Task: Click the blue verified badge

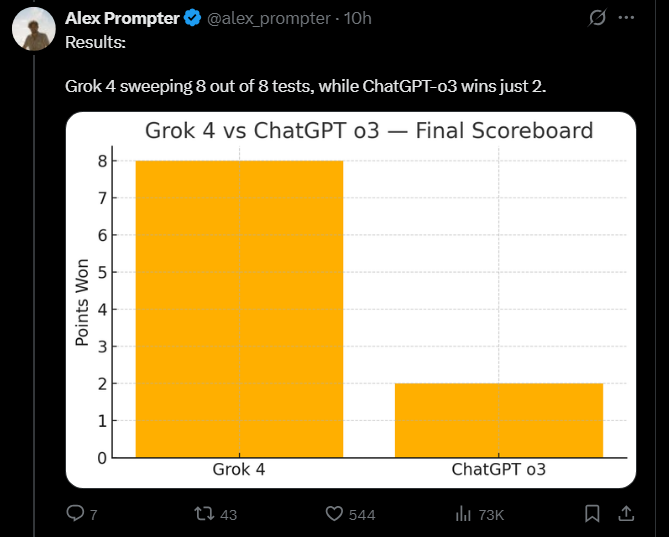Action: pyautogui.click(x=192, y=18)
